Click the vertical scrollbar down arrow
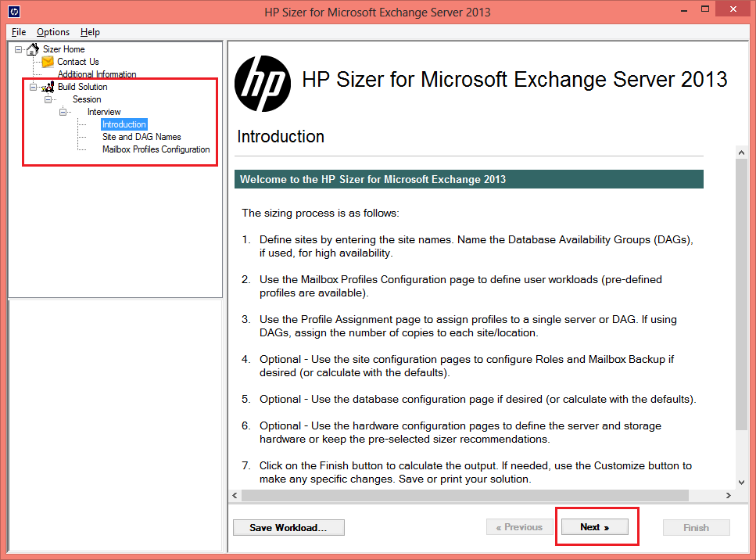756x560 pixels. coord(741,482)
